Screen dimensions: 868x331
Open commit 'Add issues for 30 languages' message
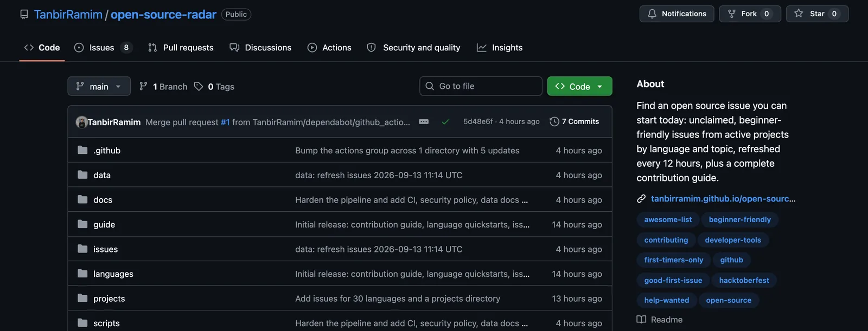pyautogui.click(x=398, y=298)
